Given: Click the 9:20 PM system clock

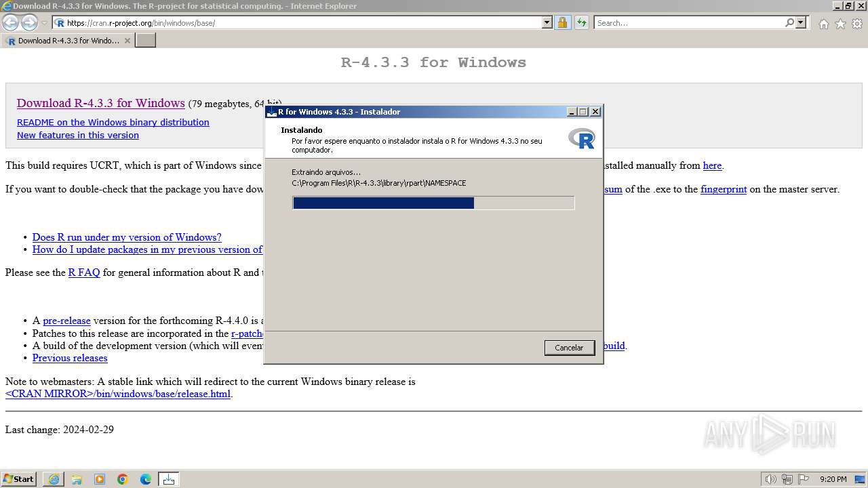Looking at the screenshot, I should coord(833,479).
